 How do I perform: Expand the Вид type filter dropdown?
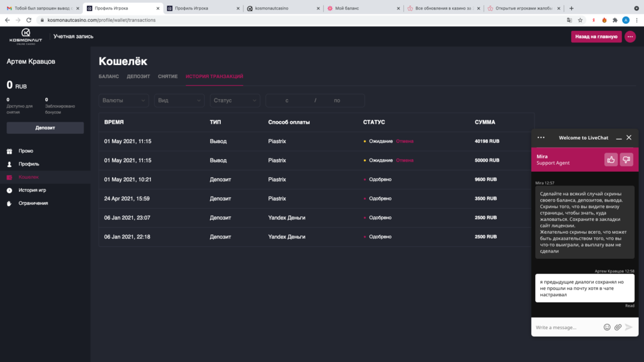tap(179, 100)
